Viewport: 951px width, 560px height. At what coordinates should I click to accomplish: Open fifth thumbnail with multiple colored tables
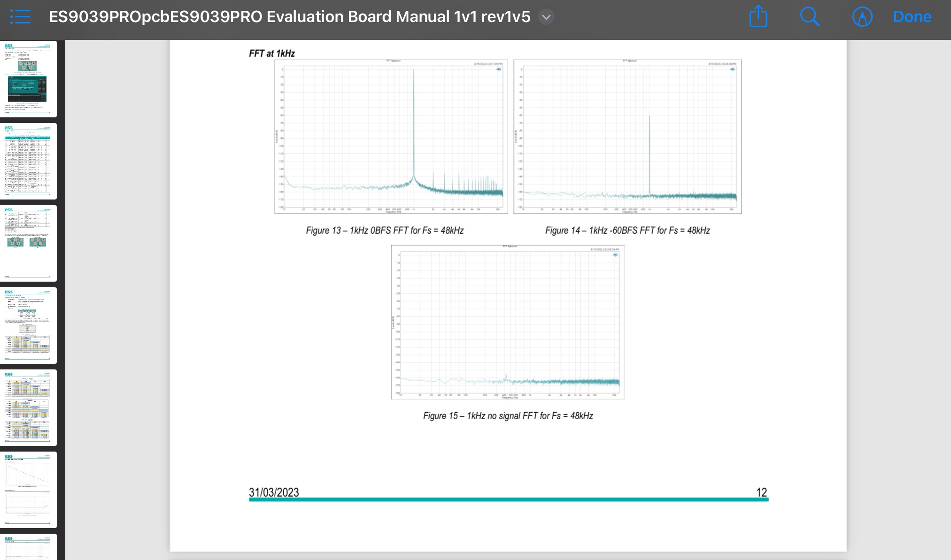tap(28, 407)
